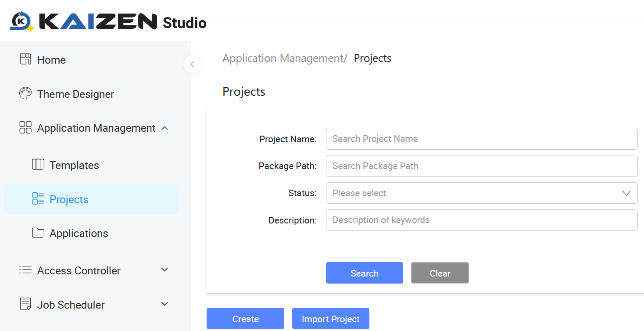This screenshot has height=331, width=644.
Task: Click the Projects page heading
Action: click(x=244, y=92)
